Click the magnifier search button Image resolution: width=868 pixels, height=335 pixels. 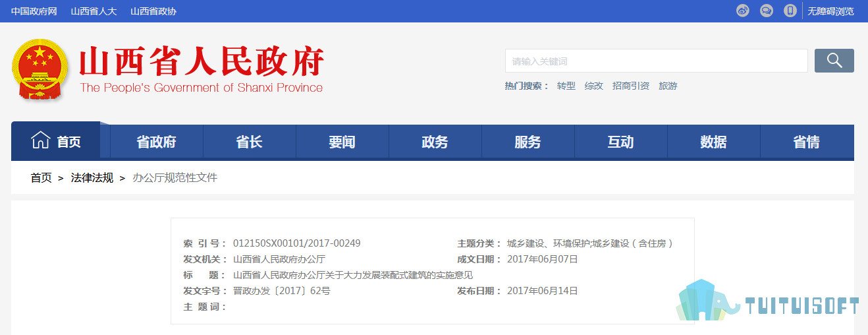click(834, 61)
